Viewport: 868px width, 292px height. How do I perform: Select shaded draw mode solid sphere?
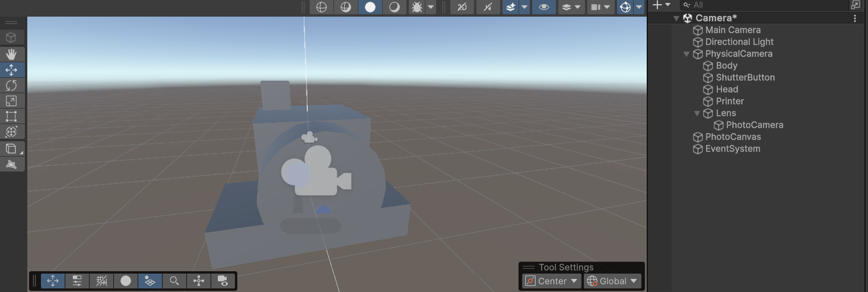pos(370,7)
